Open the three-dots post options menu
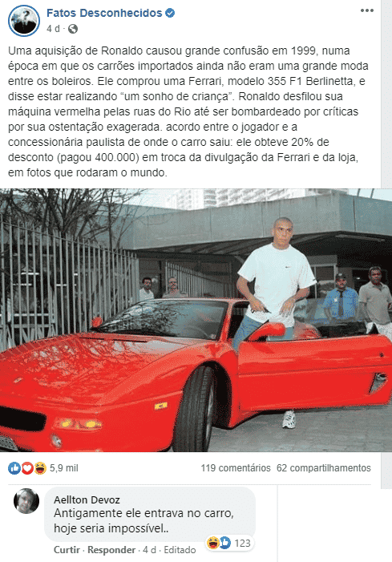 [367, 10]
